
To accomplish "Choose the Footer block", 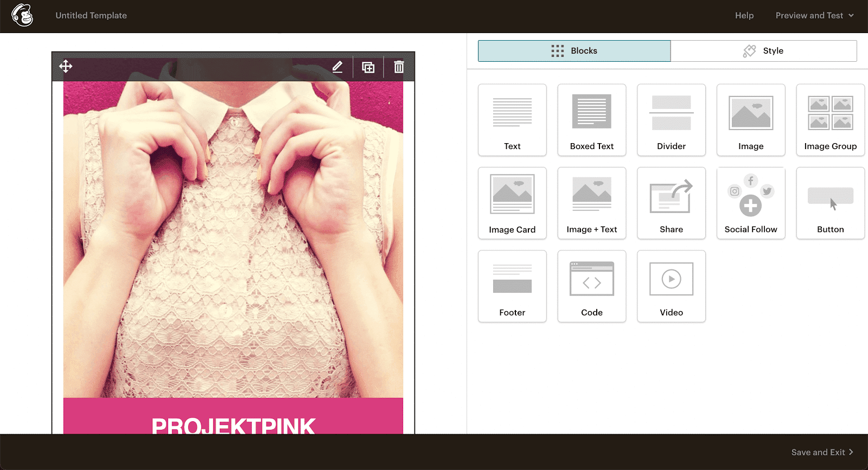I will 512,286.
